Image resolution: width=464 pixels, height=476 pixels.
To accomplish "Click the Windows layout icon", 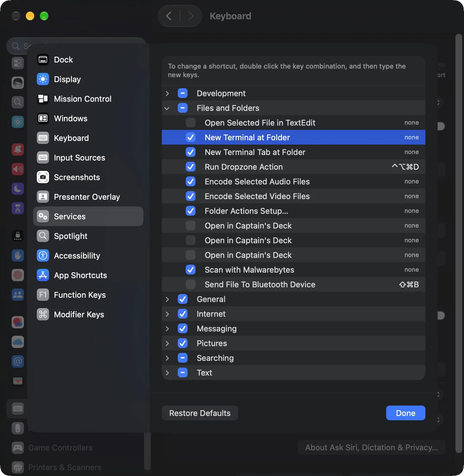I will coord(43,118).
